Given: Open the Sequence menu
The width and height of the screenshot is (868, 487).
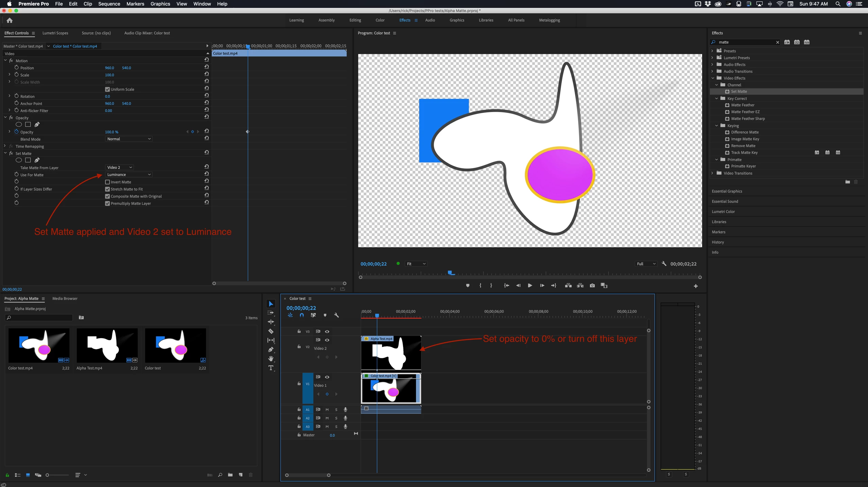Looking at the screenshot, I should pos(109,4).
